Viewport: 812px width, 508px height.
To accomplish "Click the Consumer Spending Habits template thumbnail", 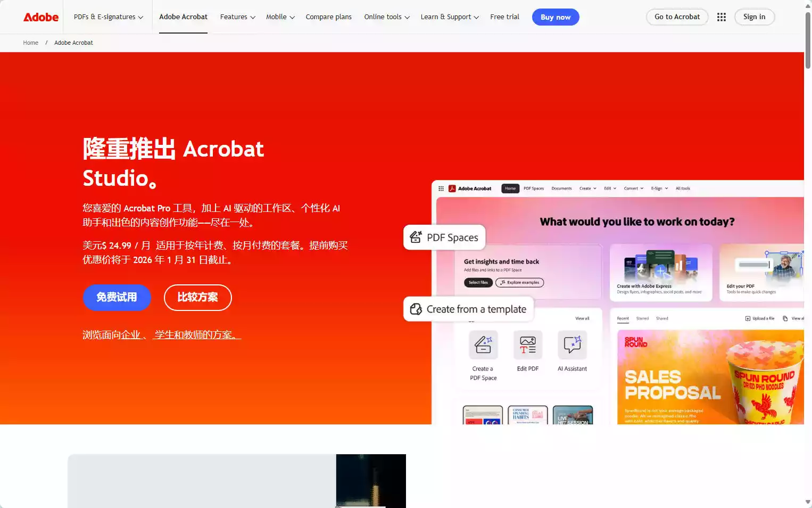I will coord(528,415).
